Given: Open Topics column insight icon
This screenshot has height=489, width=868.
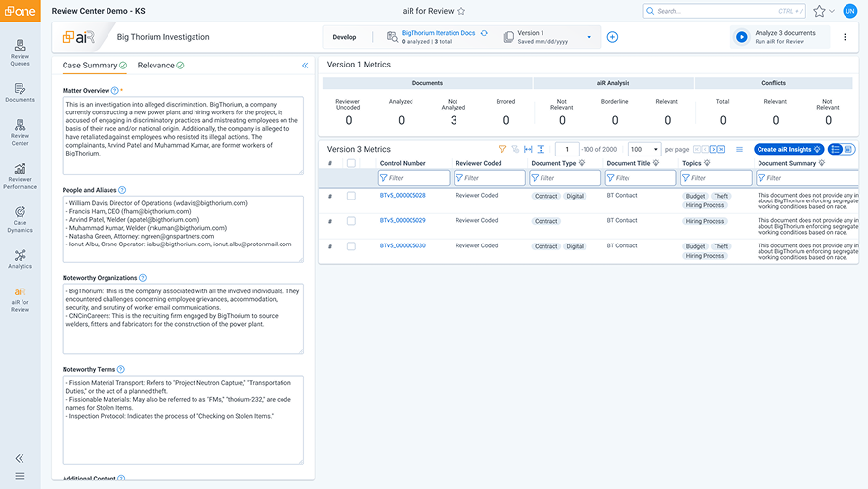Looking at the screenshot, I should click(707, 163).
